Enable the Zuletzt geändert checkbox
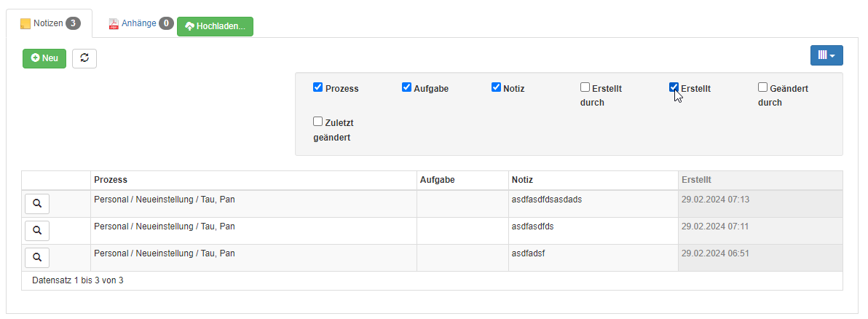 [317, 122]
